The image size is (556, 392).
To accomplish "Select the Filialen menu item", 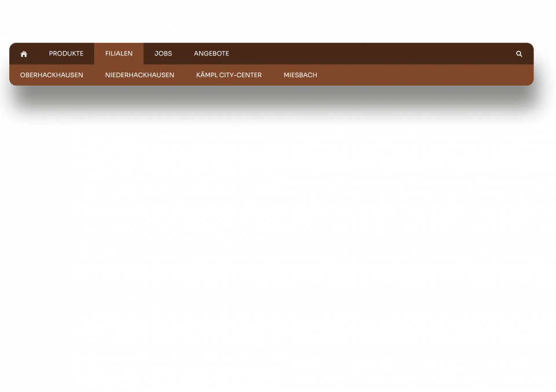I will (x=119, y=54).
